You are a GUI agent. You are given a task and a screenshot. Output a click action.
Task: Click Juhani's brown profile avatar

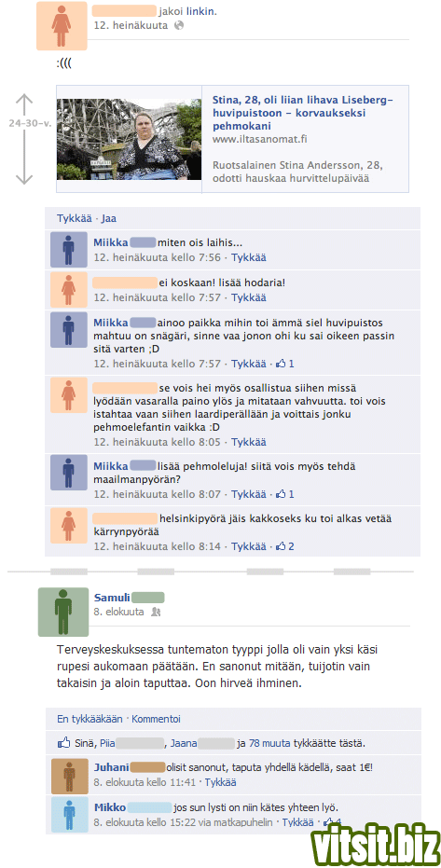(x=69, y=776)
